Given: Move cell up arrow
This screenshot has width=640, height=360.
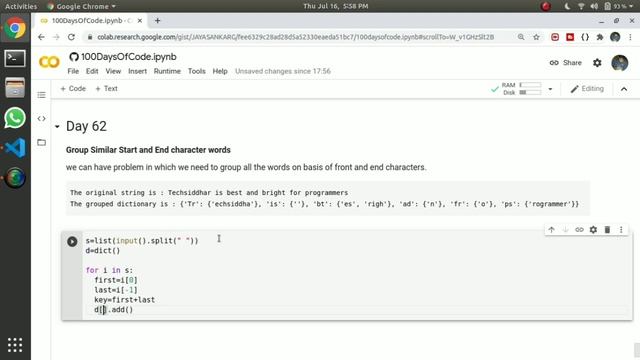Looking at the screenshot, I should click(x=551, y=230).
